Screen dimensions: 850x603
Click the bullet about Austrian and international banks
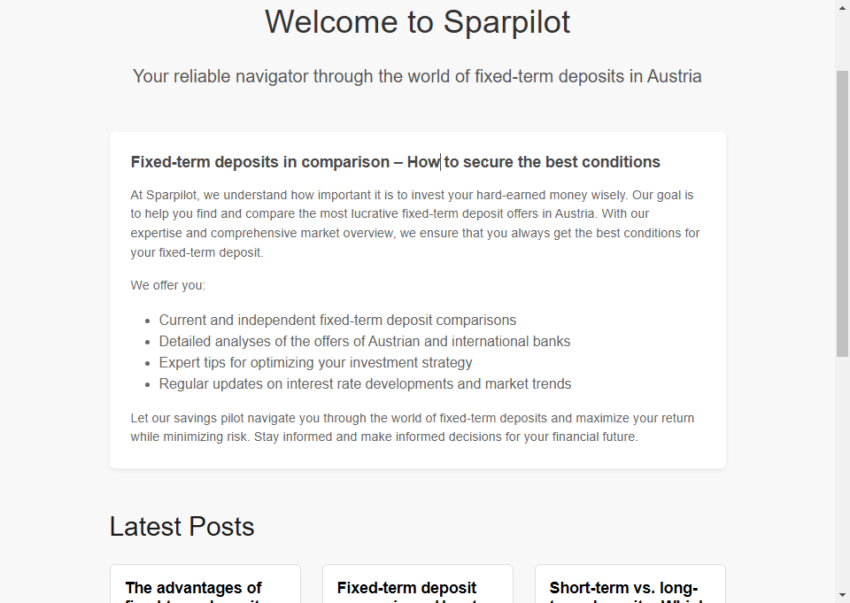tap(364, 341)
